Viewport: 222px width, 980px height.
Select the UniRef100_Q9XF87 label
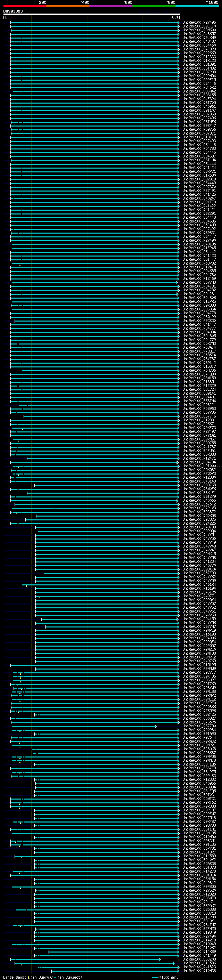click(199, 822)
